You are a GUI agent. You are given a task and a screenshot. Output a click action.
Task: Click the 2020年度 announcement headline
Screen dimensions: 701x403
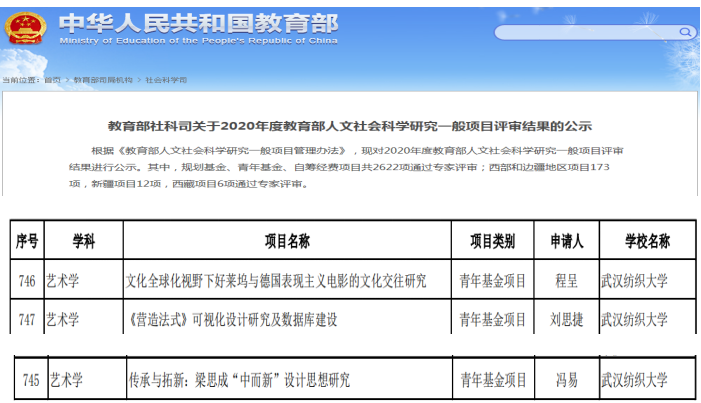point(350,126)
